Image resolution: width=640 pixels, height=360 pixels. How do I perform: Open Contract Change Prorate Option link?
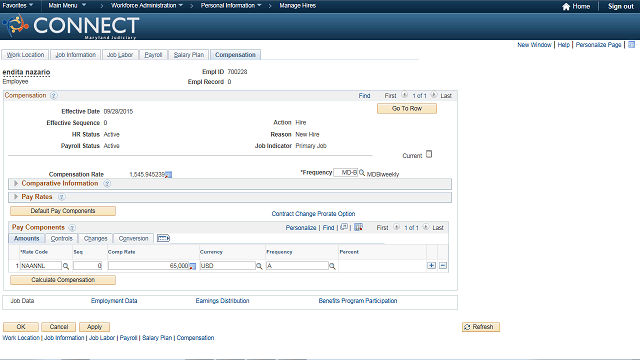[313, 214]
